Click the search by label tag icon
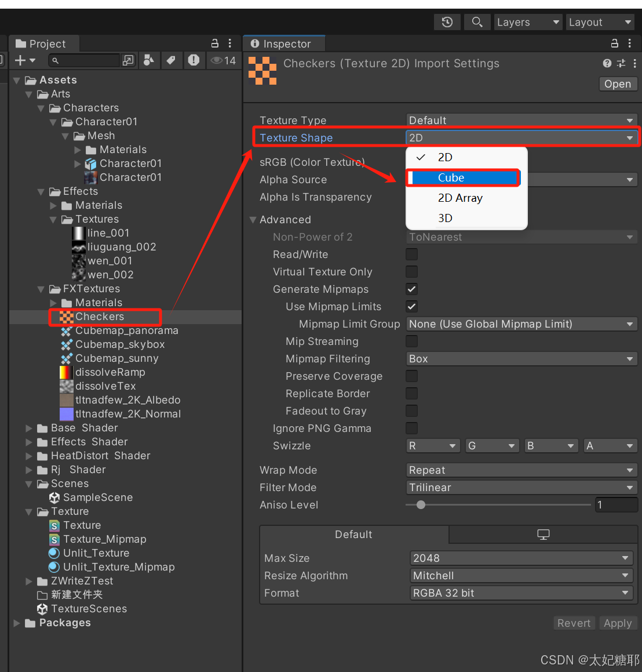The height and width of the screenshot is (672, 642). (x=171, y=60)
